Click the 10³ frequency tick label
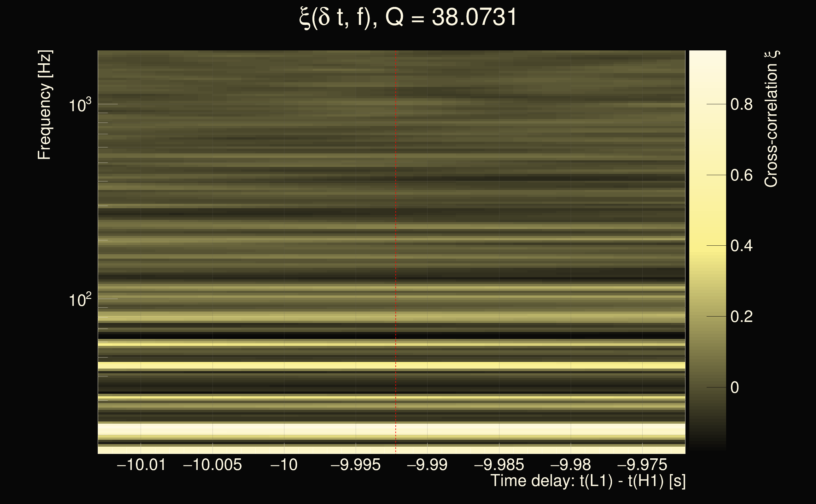 pyautogui.click(x=80, y=106)
